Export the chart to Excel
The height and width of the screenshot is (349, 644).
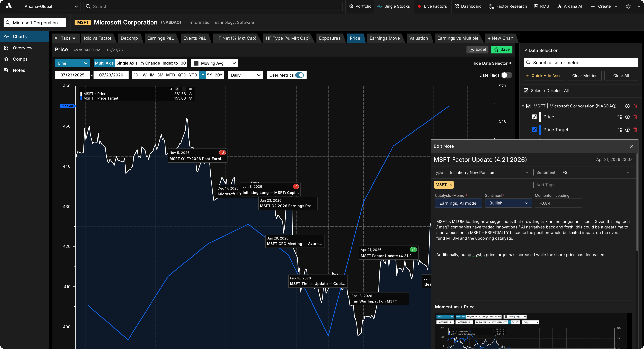[x=477, y=49]
